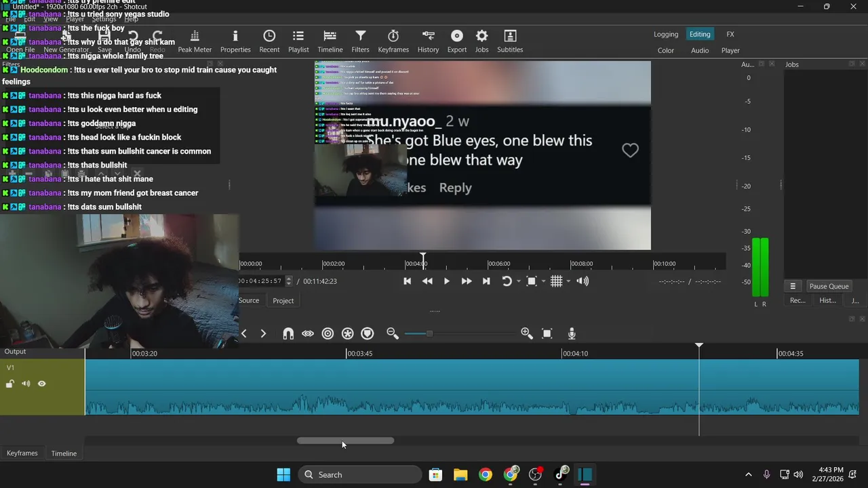
Task: Select the V1 video clip on timeline
Action: tap(472, 386)
